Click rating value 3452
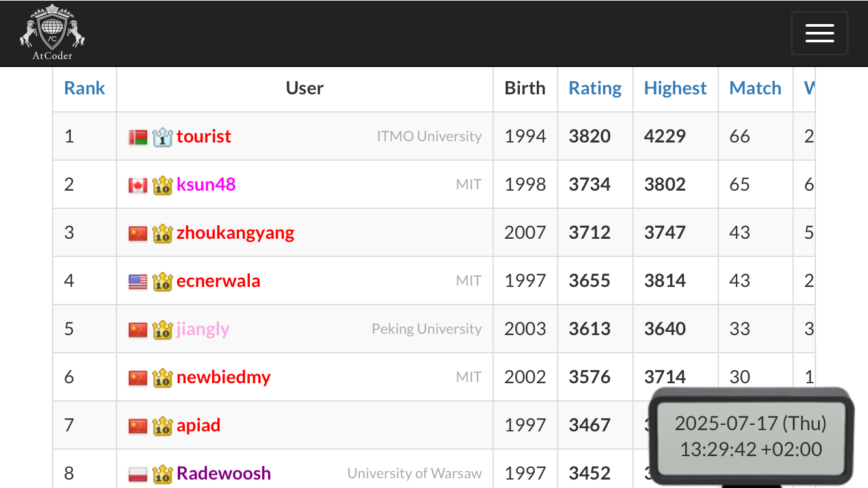The image size is (868, 488). coord(590,474)
